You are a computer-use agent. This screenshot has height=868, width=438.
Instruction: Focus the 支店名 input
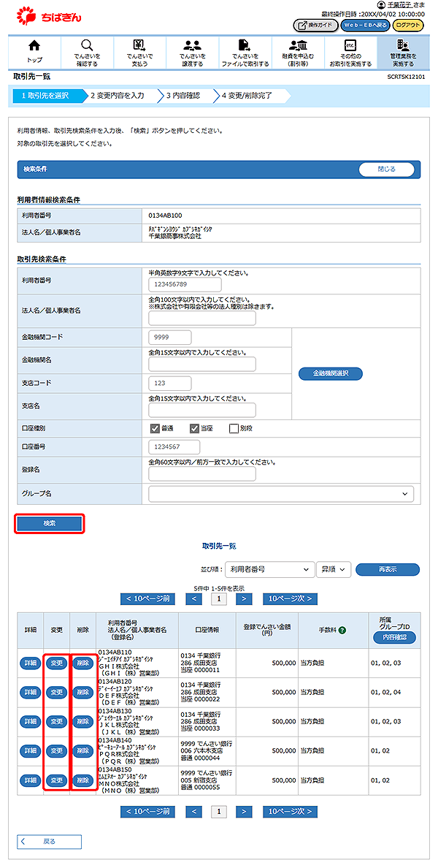coord(202,410)
